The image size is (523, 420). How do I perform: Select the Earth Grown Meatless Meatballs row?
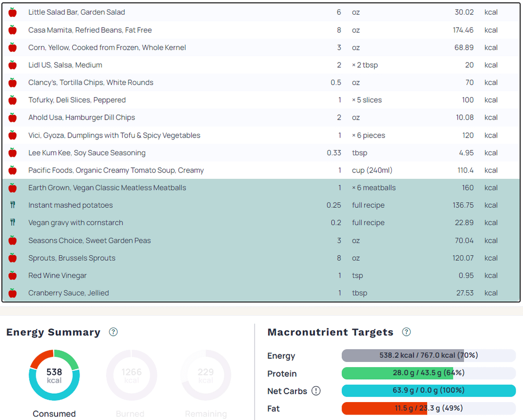[x=107, y=187]
